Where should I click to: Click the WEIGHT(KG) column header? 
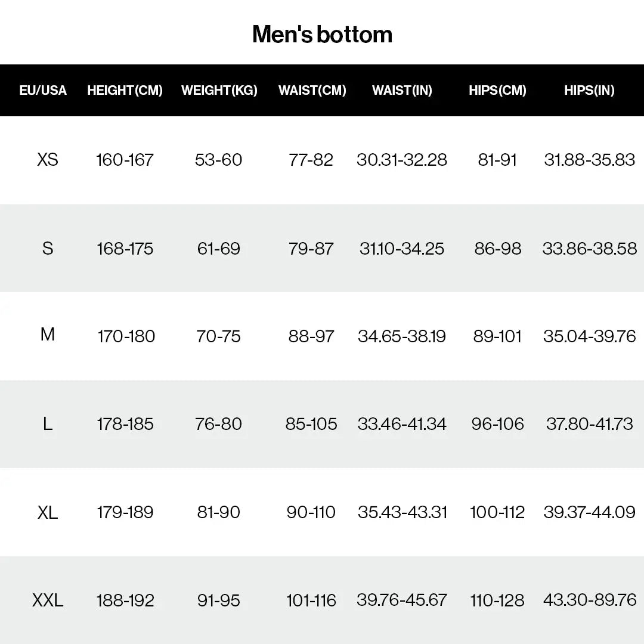click(219, 91)
